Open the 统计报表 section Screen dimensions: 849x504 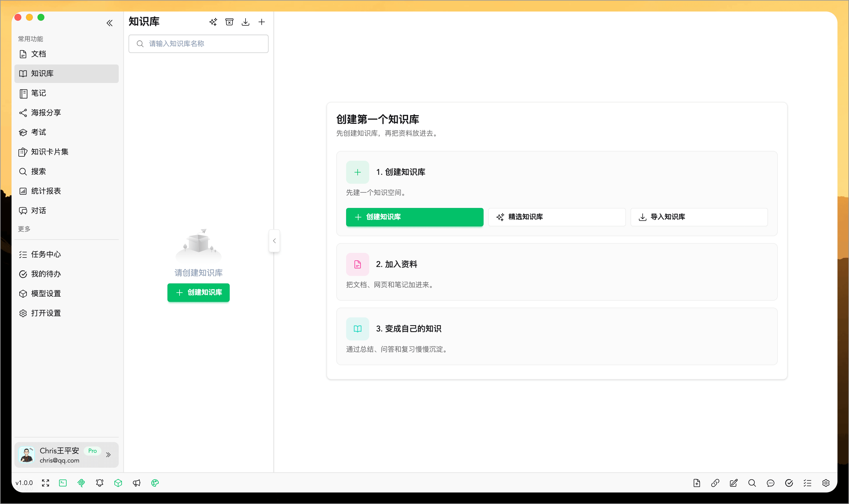[46, 191]
